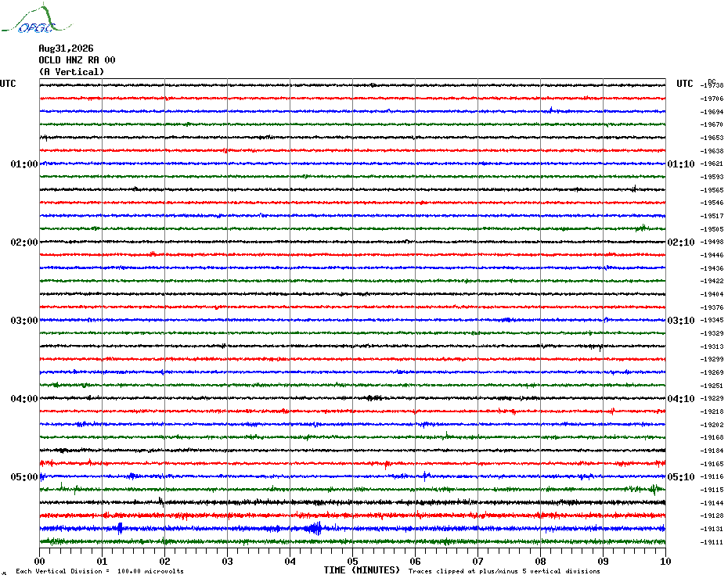Click the 03:00 UTC row label
The width and height of the screenshot is (728, 582).
tap(24, 320)
